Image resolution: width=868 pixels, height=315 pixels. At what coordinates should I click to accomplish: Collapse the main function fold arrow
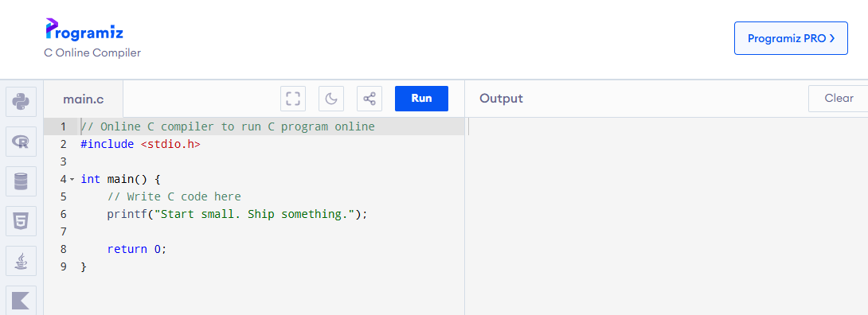coord(72,180)
